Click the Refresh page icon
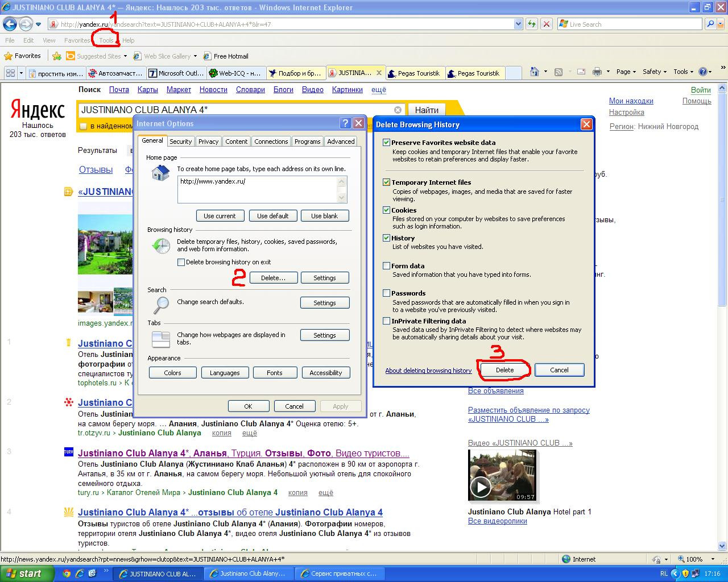Image resolution: width=728 pixels, height=582 pixels. point(532,24)
